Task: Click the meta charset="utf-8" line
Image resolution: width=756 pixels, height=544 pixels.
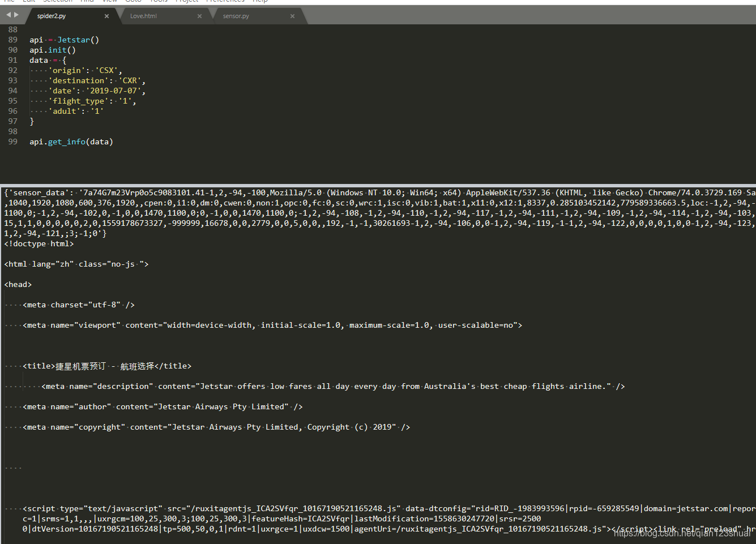Action: tap(79, 305)
